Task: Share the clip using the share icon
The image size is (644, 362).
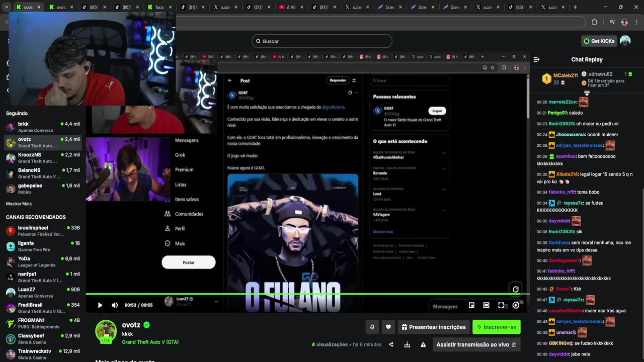Action: point(391,344)
